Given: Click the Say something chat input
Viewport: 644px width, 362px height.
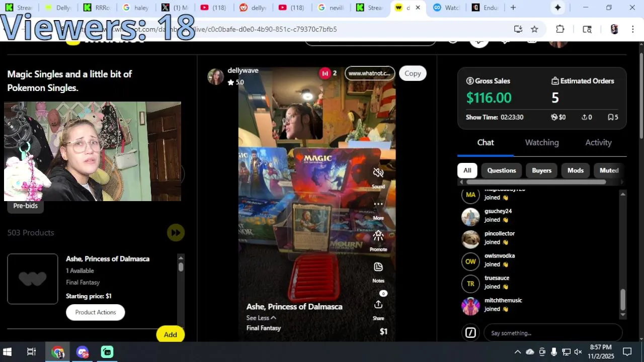Looking at the screenshot, I should tap(552, 333).
